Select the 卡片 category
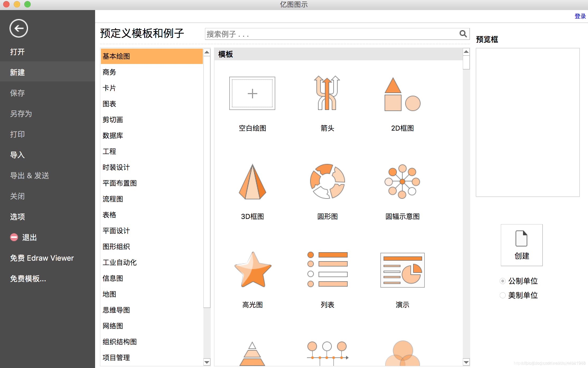The height and width of the screenshot is (368, 588). (x=152, y=88)
